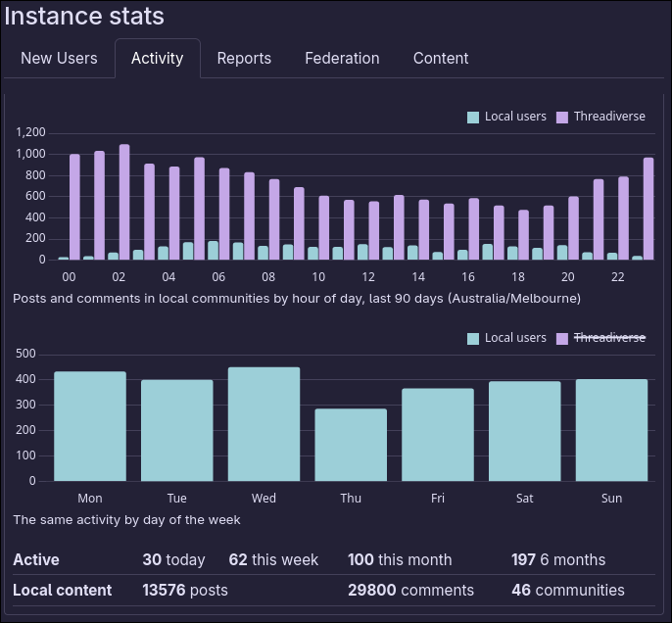The width and height of the screenshot is (672, 623).
Task: Click the 'Local content' row label
Action: [x=62, y=591]
